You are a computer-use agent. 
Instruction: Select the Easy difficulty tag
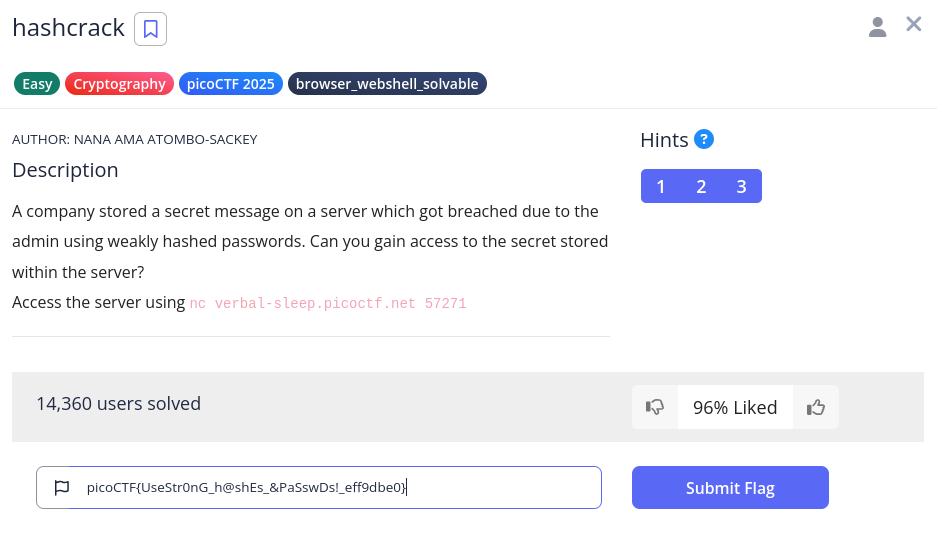click(37, 84)
